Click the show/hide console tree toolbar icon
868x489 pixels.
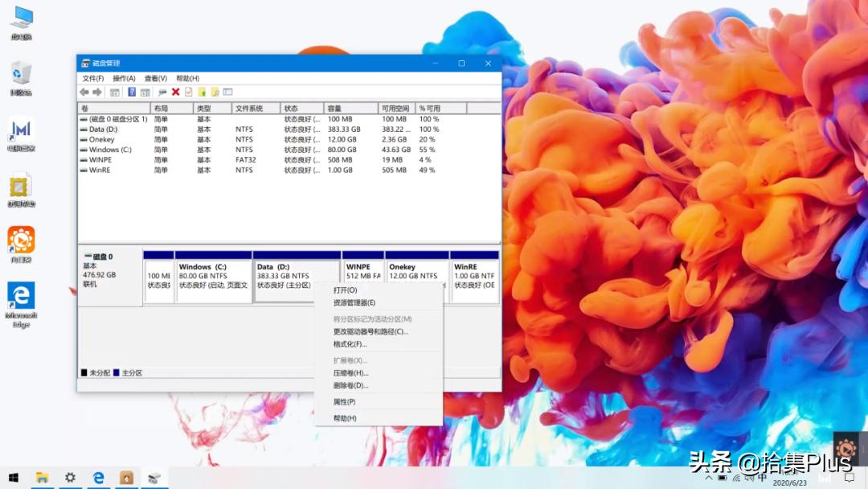pos(115,92)
